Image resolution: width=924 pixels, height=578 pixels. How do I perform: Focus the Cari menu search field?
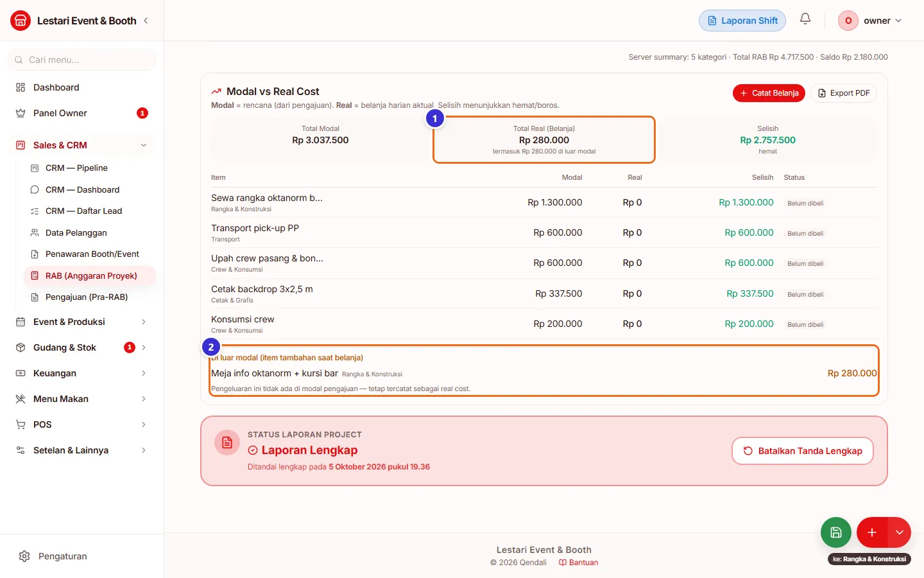click(82, 60)
